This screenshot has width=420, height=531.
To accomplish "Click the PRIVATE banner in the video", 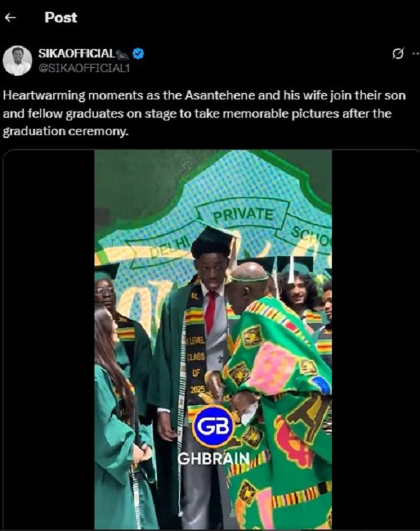I will 243,214.
